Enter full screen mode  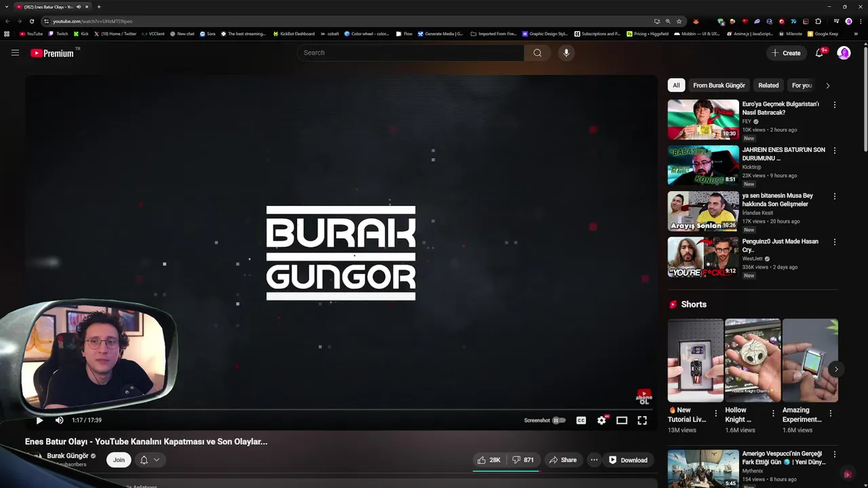[x=642, y=420]
